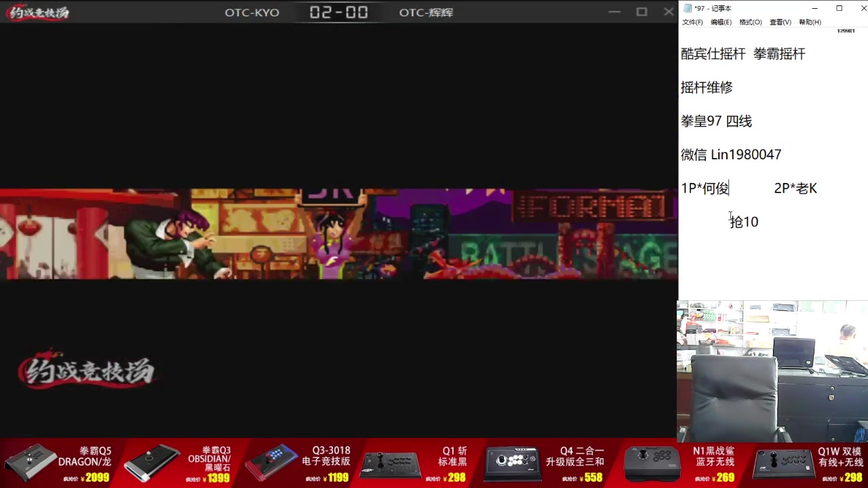This screenshot has height=488, width=868.
Task: Click the 拳霸Q3 OBSIDIAN joystick image
Action: coord(153,463)
